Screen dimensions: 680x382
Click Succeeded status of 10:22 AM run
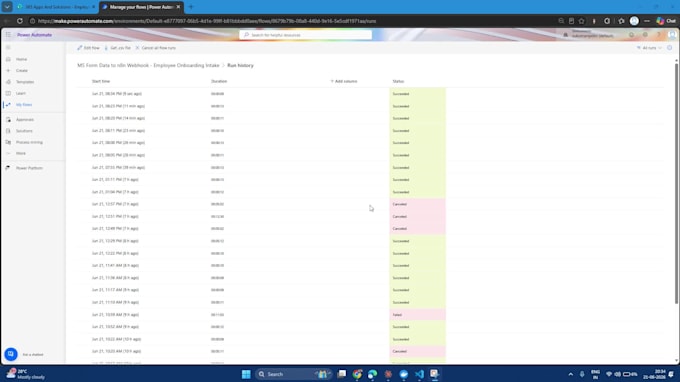click(417, 339)
